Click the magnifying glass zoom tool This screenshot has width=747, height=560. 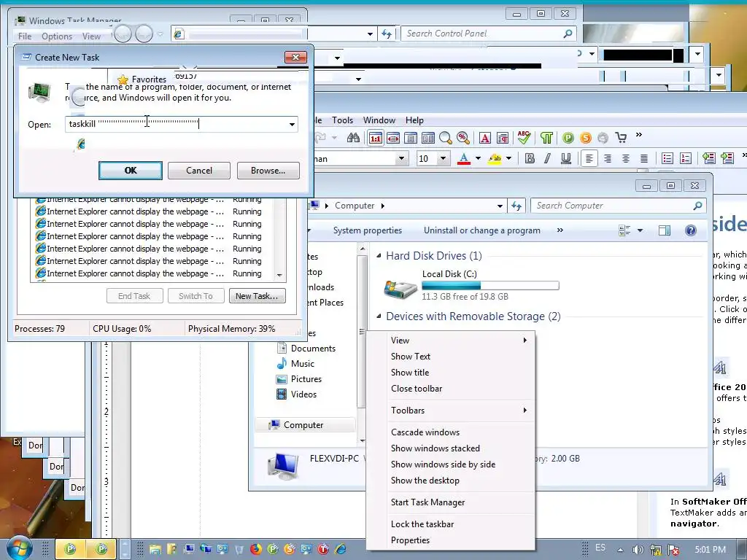pos(446,138)
